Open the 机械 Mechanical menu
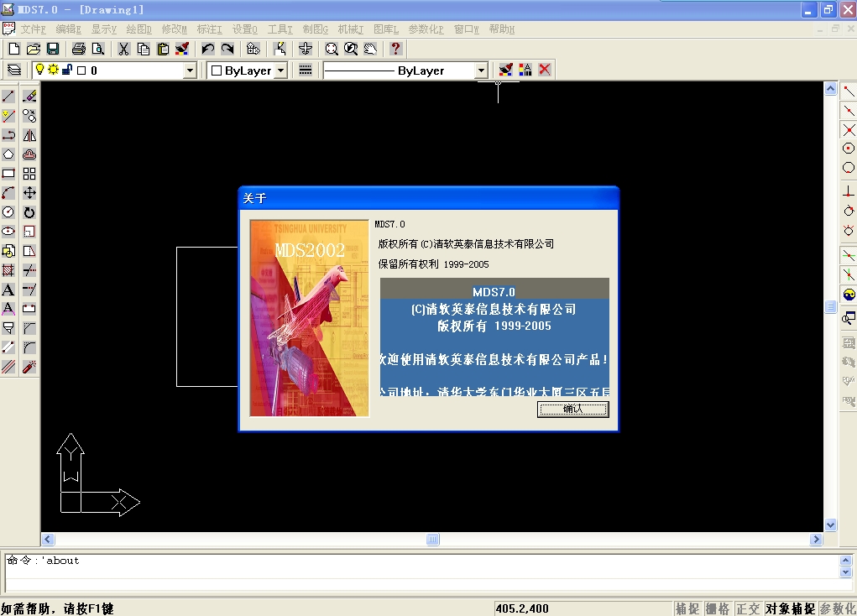857x616 pixels. tap(350, 29)
